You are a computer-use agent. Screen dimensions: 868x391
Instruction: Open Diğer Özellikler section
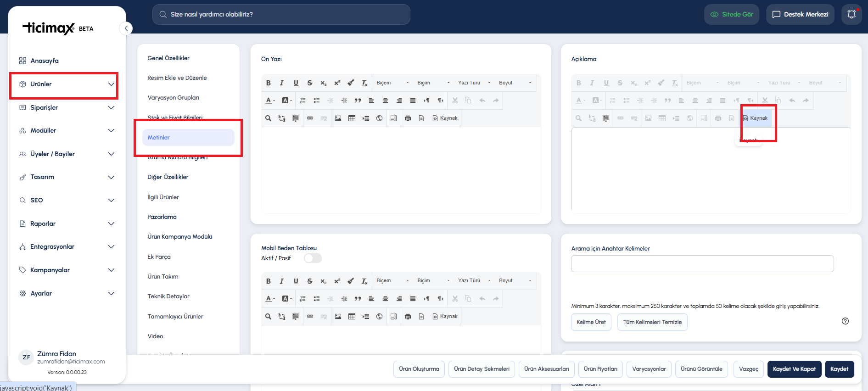(x=168, y=177)
